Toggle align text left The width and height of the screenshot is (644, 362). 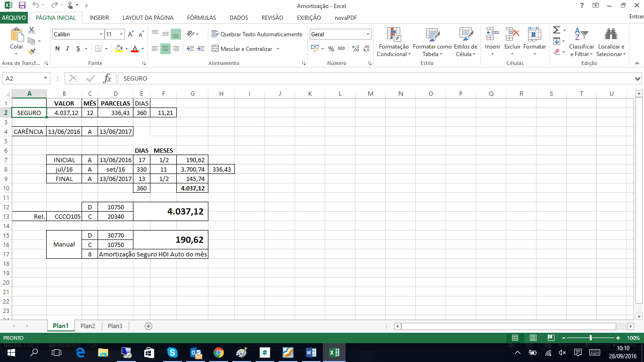pos(155,49)
